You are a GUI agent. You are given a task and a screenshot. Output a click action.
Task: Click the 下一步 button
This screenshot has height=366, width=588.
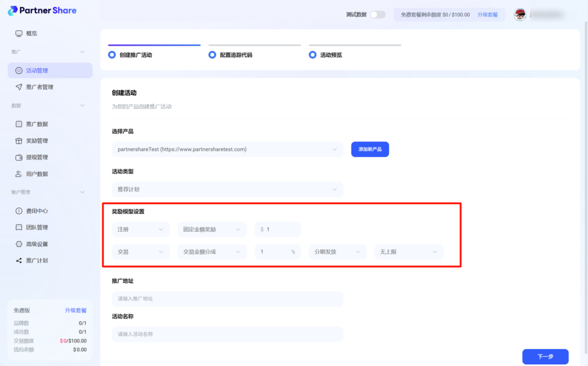pyautogui.click(x=545, y=356)
